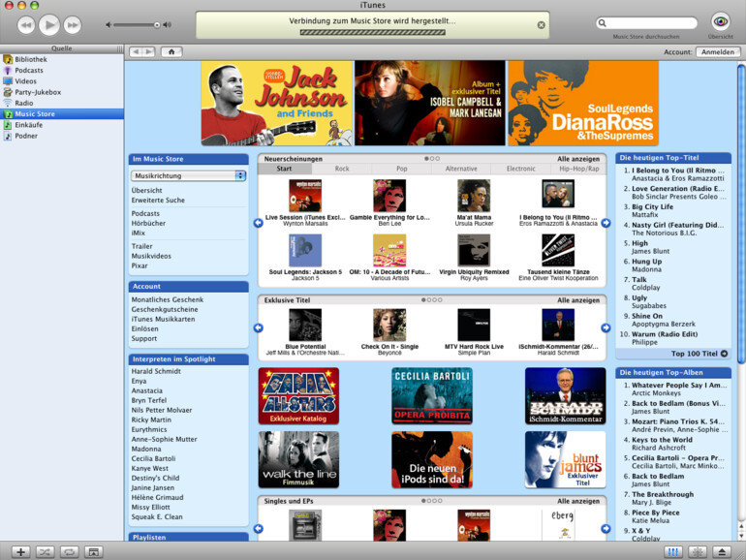
Task: Switch to the Pop tab
Action: click(x=402, y=169)
